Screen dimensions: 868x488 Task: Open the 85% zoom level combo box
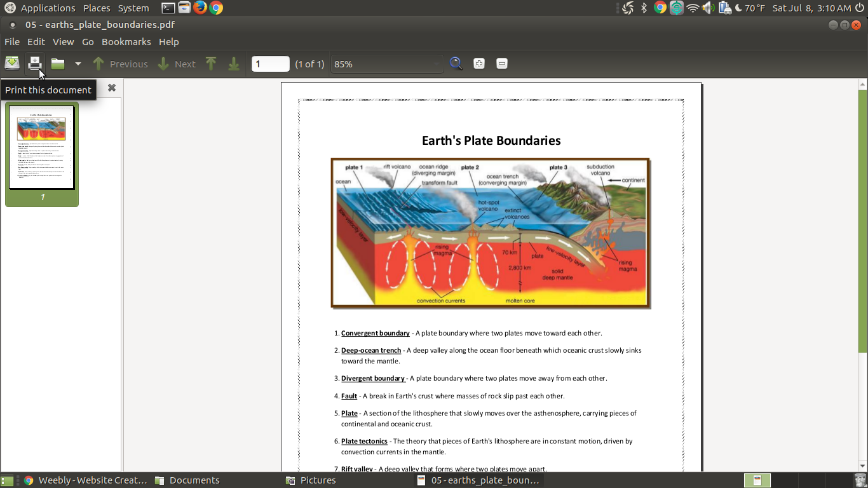(386, 64)
